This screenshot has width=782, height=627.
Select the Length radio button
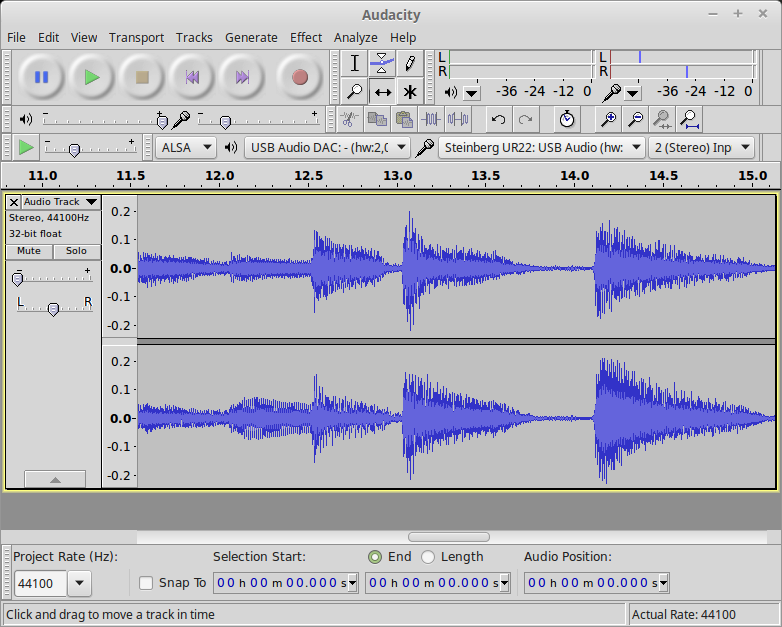pyautogui.click(x=428, y=557)
